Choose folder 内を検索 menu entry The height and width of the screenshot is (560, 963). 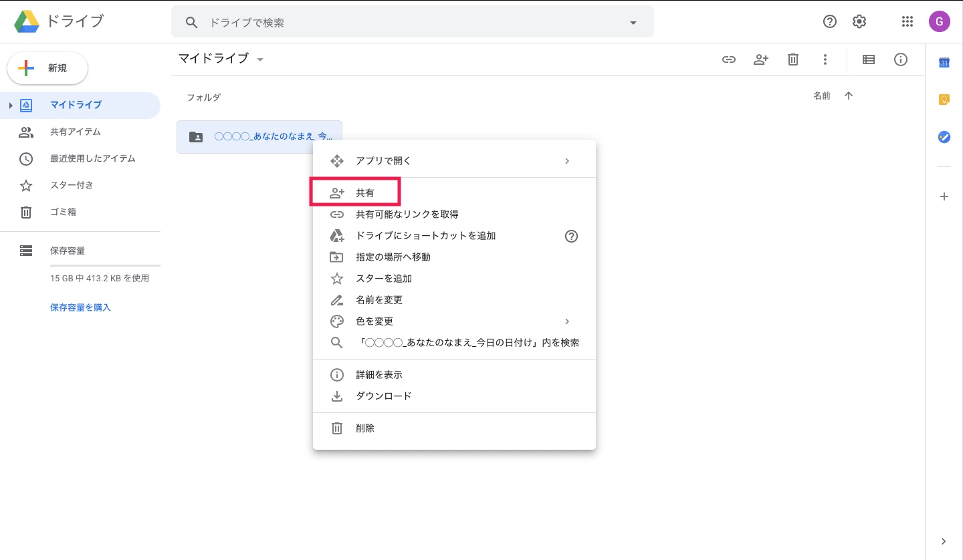click(x=454, y=343)
